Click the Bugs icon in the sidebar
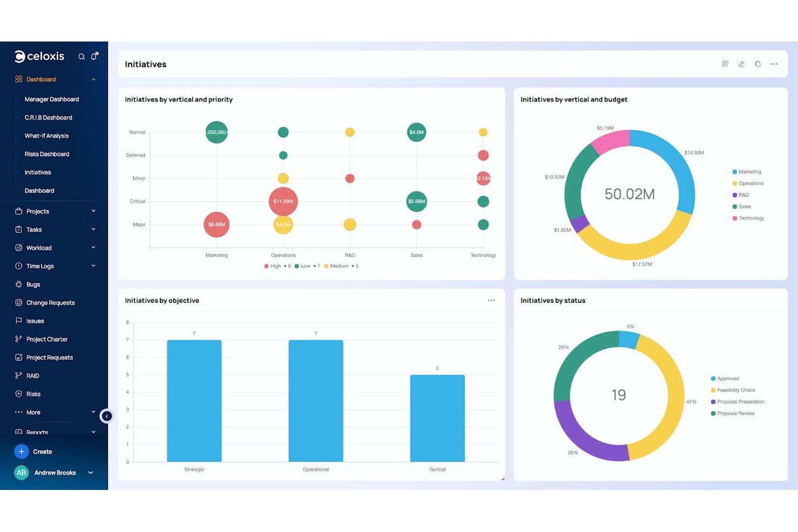This screenshot has height=532, width=798. [x=19, y=284]
